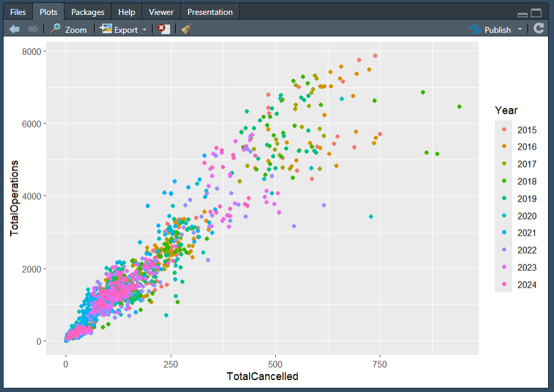This screenshot has width=554, height=392.
Task: Switch to the Viewer tab
Action: [x=161, y=12]
